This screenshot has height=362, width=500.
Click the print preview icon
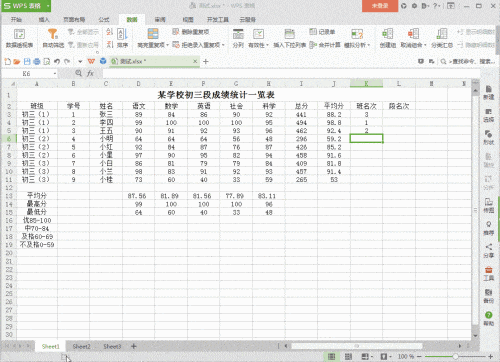click(x=47, y=61)
